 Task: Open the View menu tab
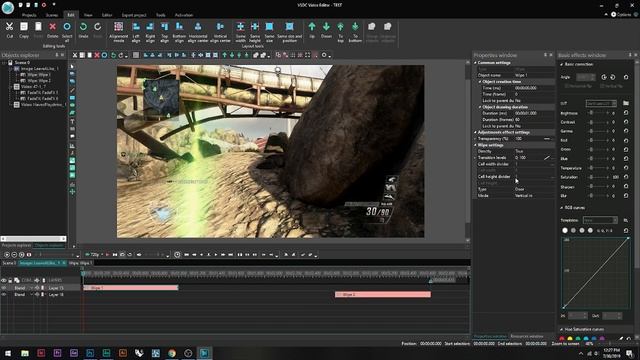click(x=88, y=15)
